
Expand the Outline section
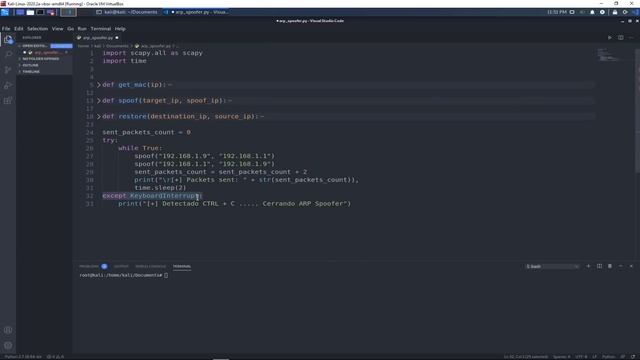(x=44, y=65)
